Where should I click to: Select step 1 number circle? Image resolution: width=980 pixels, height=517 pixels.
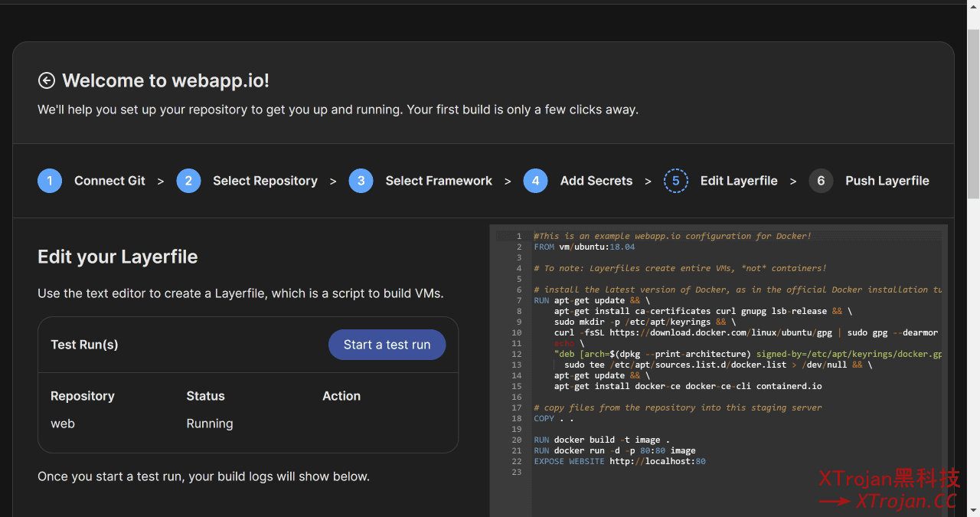coord(50,181)
